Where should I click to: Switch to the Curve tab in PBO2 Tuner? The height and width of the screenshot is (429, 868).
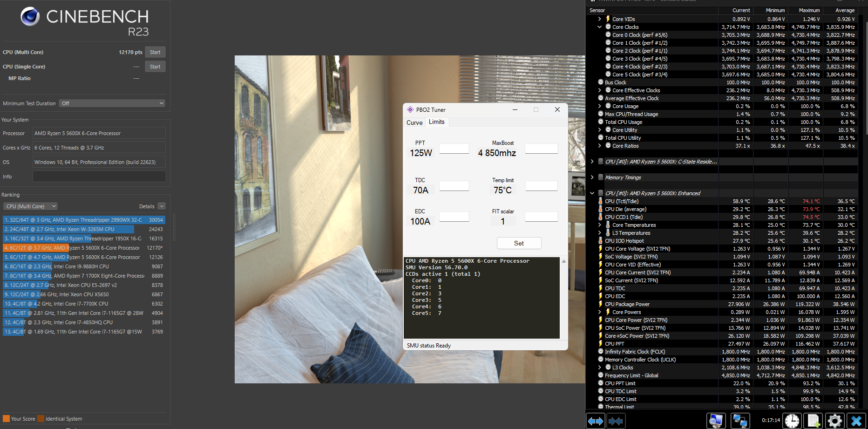pos(414,123)
